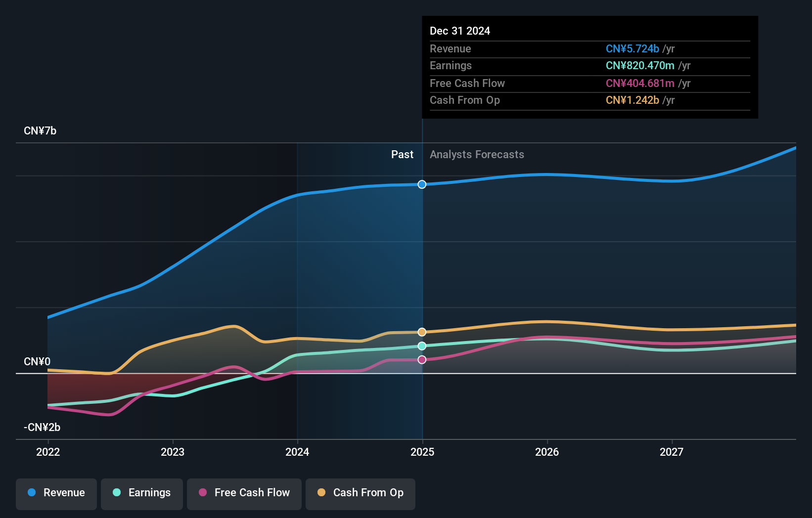
Task: Click the pink Free Cash Flow legend dot
Action: coord(203,492)
